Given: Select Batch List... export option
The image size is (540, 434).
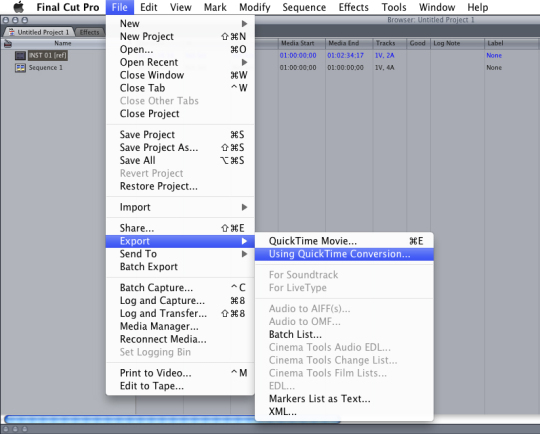Looking at the screenshot, I should [x=344, y=334].
